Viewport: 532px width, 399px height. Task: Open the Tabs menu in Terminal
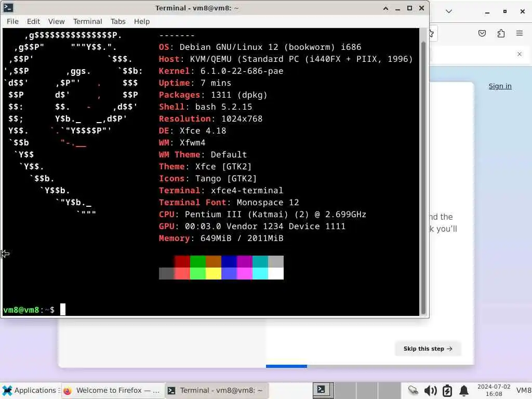click(118, 21)
